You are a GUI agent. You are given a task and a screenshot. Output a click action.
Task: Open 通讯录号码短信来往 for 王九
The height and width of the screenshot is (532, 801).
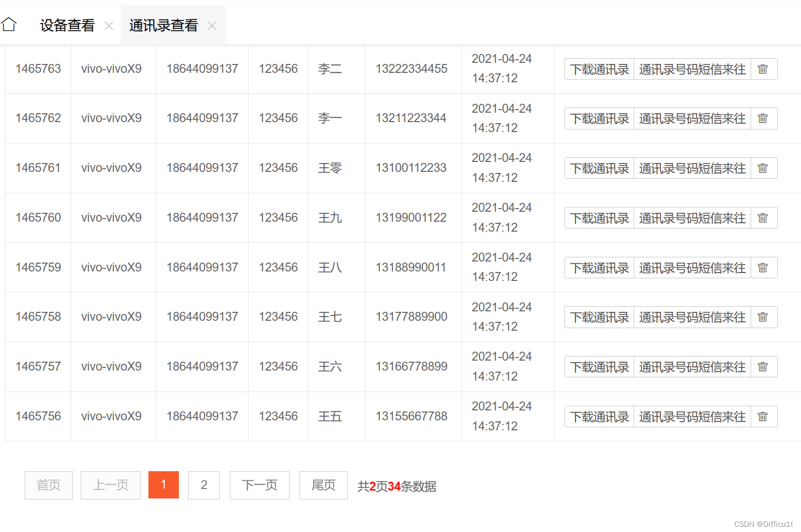tap(692, 218)
